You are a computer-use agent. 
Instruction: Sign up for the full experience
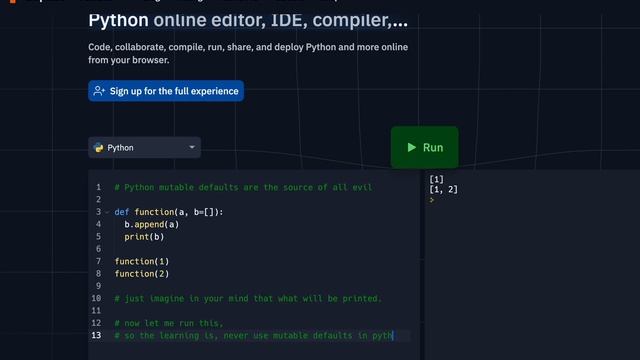coord(166,91)
